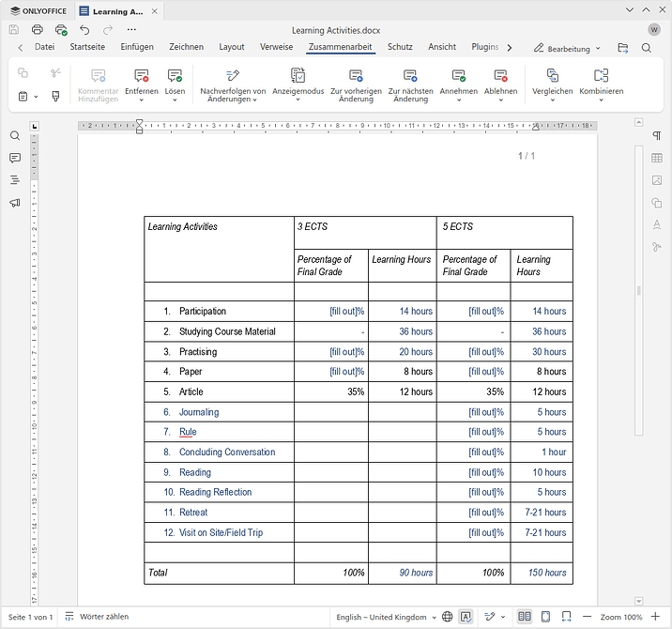Open the Bearbeitung mode dropdown
672x629 pixels.
coord(567,49)
